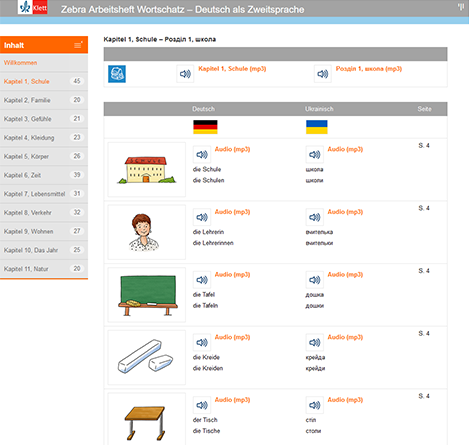Play German audio for die Kreide
This screenshot has width=469, height=445.
coord(202,343)
